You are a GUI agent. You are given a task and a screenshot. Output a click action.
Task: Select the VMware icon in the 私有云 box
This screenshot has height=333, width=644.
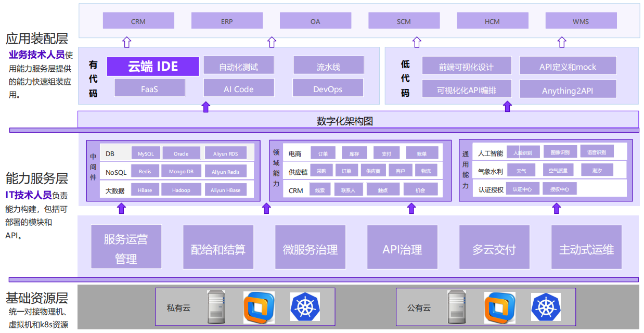259,307
